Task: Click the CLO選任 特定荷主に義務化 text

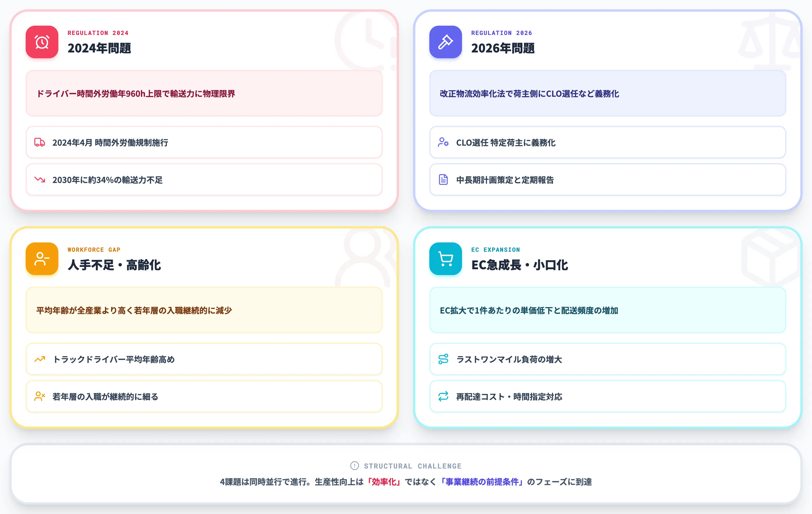Action: click(506, 143)
